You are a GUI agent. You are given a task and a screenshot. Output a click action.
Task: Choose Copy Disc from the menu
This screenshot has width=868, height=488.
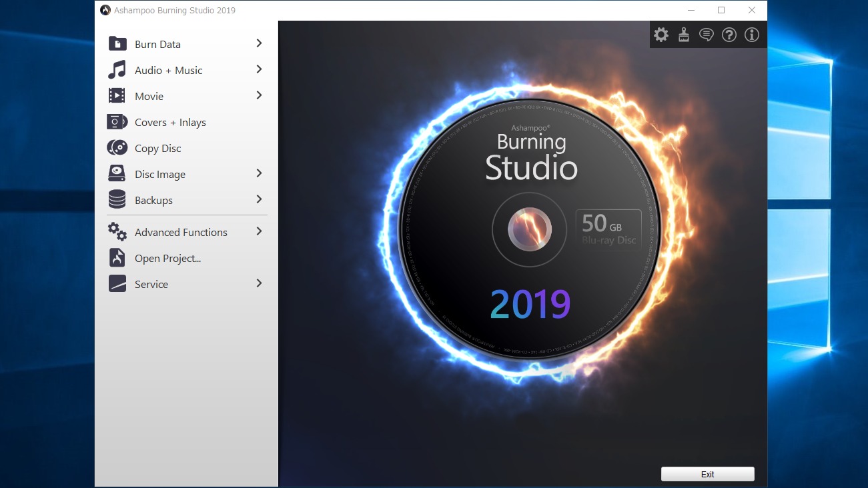186,148
